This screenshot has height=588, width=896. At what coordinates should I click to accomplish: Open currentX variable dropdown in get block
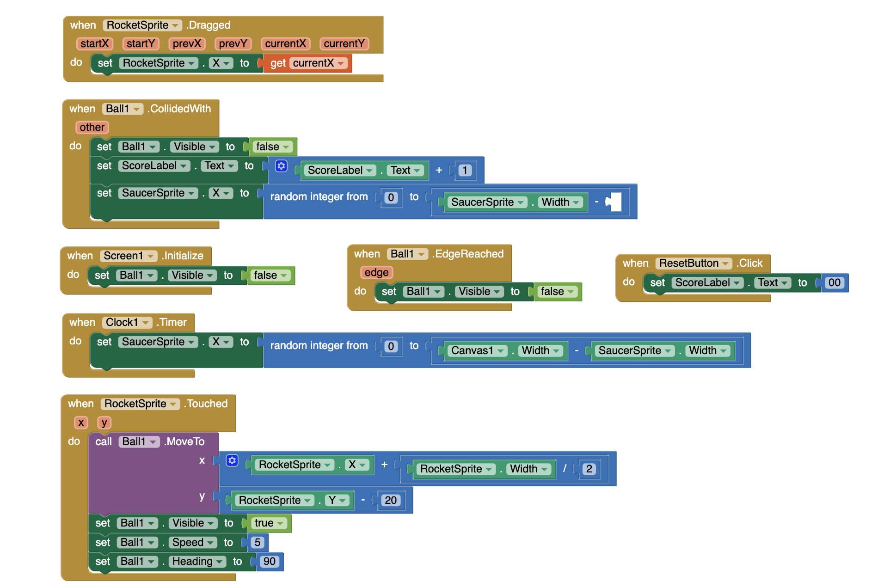coord(341,63)
